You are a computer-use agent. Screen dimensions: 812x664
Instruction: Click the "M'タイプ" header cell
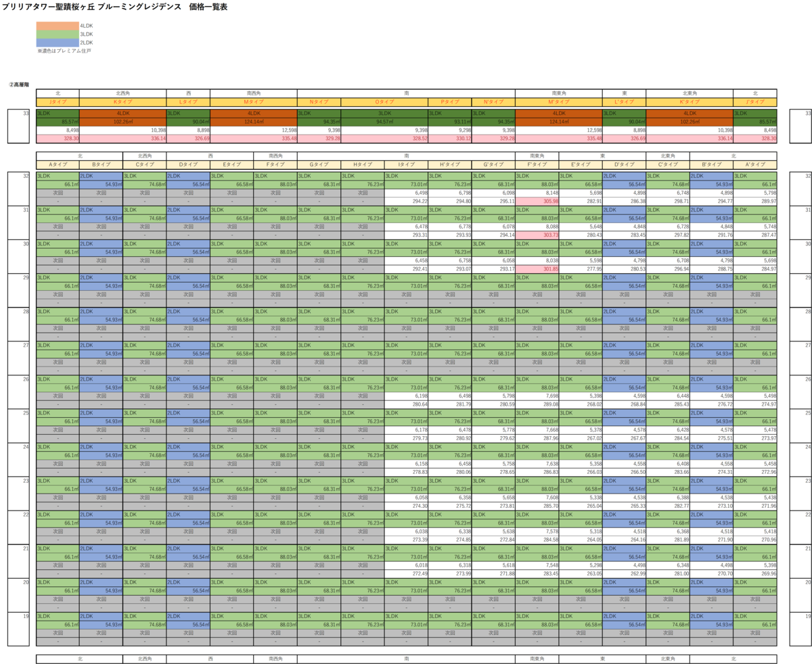click(559, 101)
